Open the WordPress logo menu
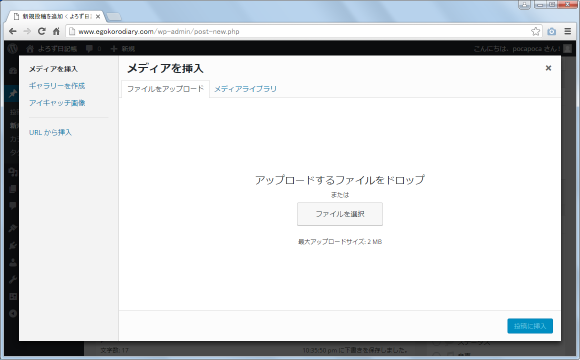This screenshot has height=360, width=580. 13,48
